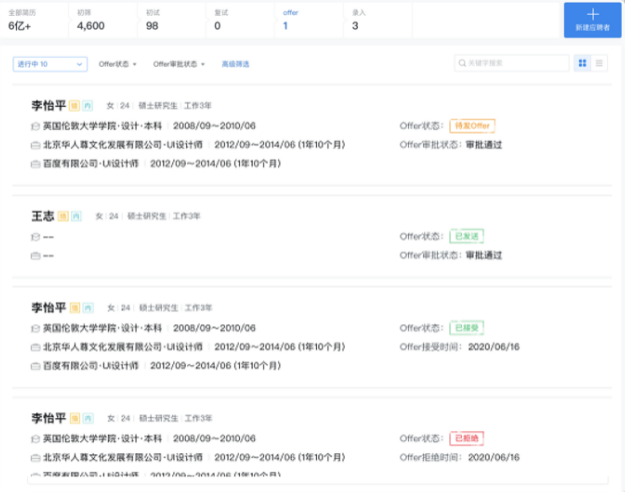The width and height of the screenshot is (625, 492).
Task: Expand the Offer状态 filter dropdown
Action: click(x=118, y=64)
